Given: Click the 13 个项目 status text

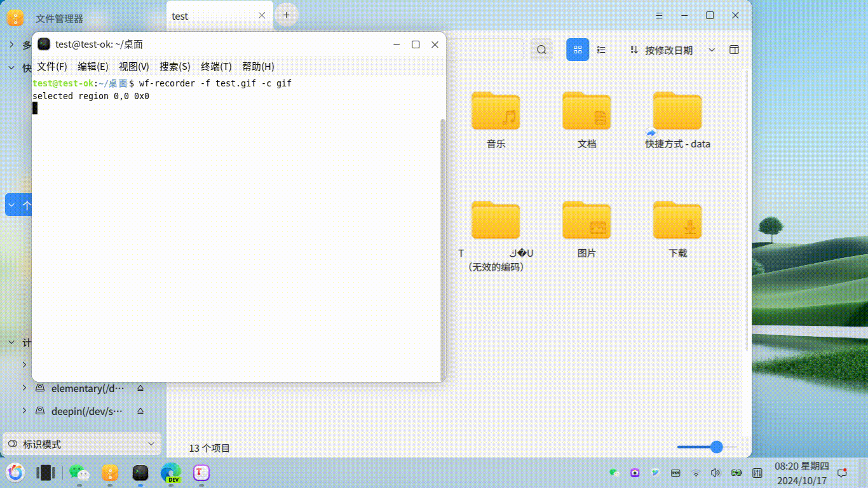Looking at the screenshot, I should (x=210, y=448).
